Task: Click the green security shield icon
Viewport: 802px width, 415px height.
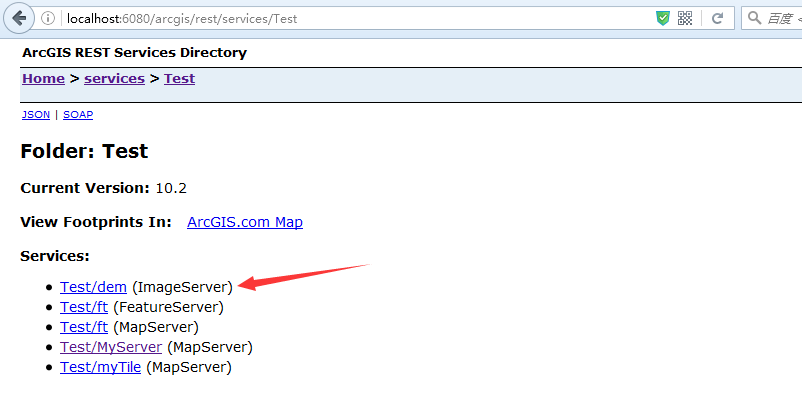Action: tap(663, 18)
